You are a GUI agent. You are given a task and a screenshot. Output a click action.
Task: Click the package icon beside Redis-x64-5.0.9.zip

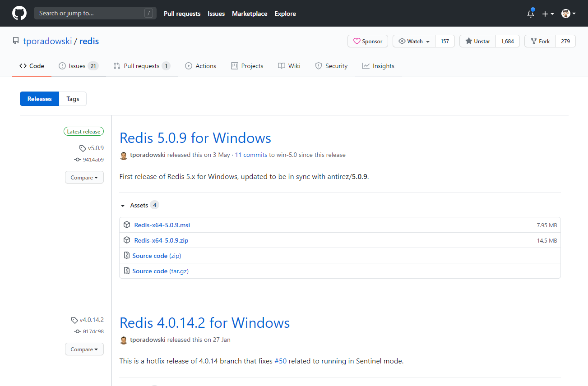[127, 240]
